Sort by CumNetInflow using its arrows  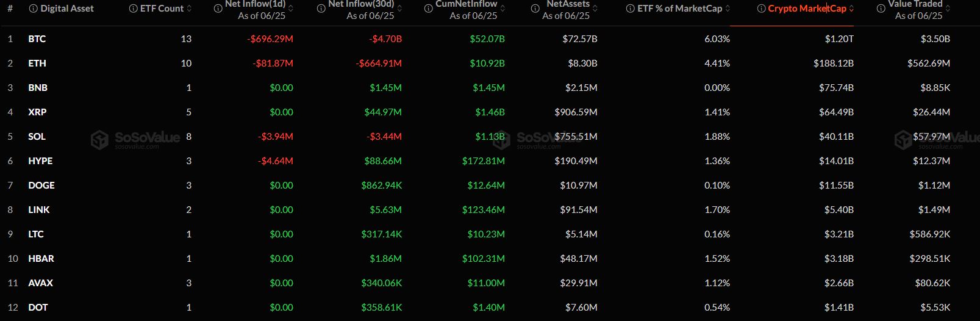(502, 9)
